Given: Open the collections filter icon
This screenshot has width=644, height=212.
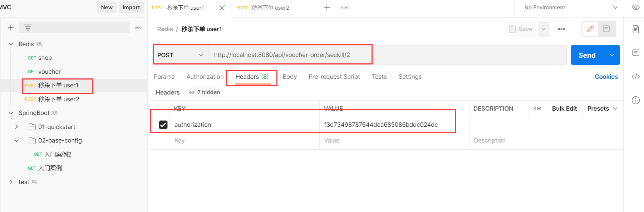Looking at the screenshot, I should pos(28,28).
